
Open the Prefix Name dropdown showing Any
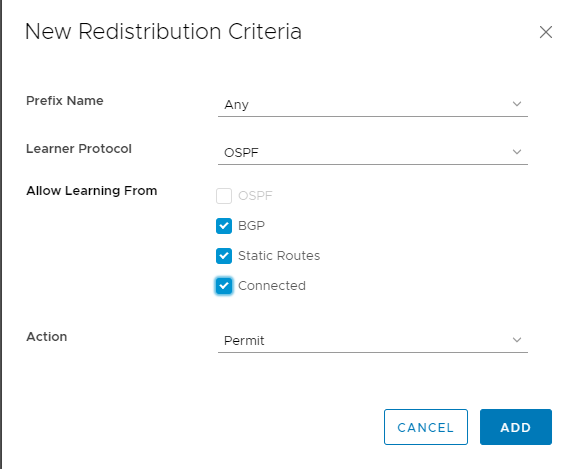coord(373,105)
